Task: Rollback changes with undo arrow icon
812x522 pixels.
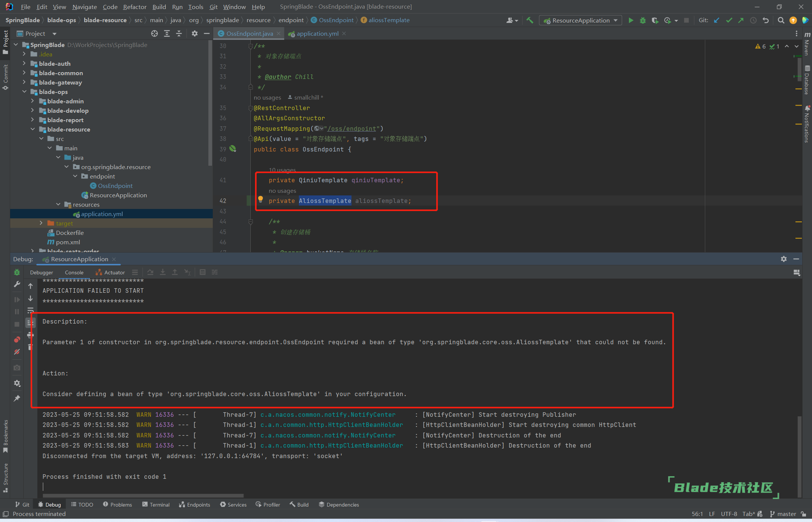Action: pos(766,20)
